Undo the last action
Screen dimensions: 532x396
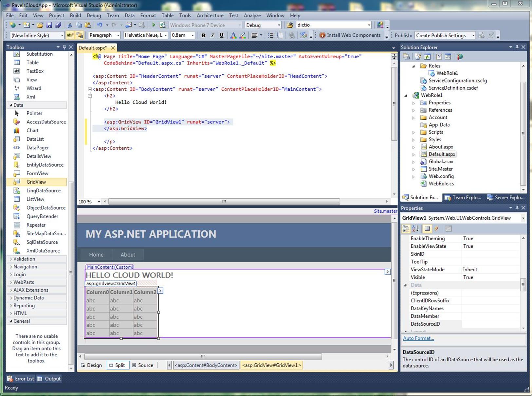(99, 25)
